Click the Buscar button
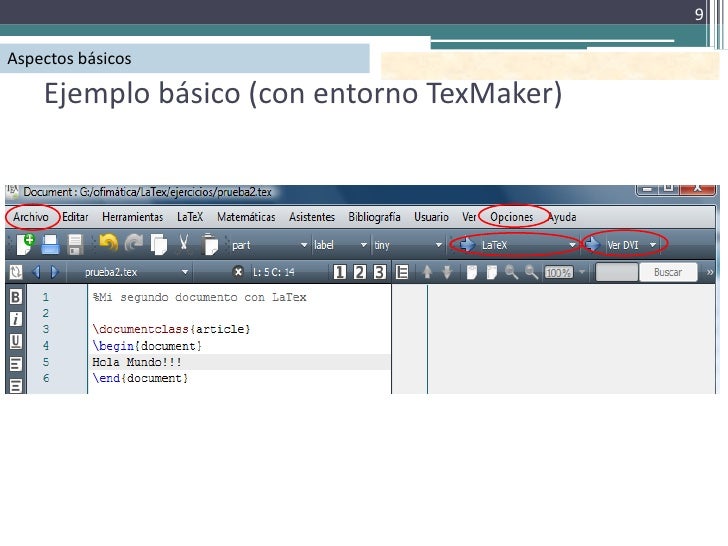This screenshot has width=728, height=546. [668, 272]
